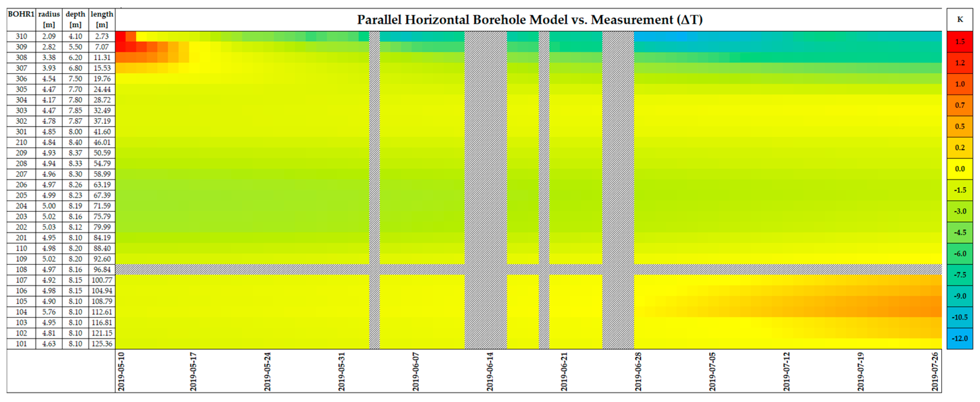Screen dimensions: 980x402
Task: Click the 2019-06-28 date label
Action: (x=638, y=371)
